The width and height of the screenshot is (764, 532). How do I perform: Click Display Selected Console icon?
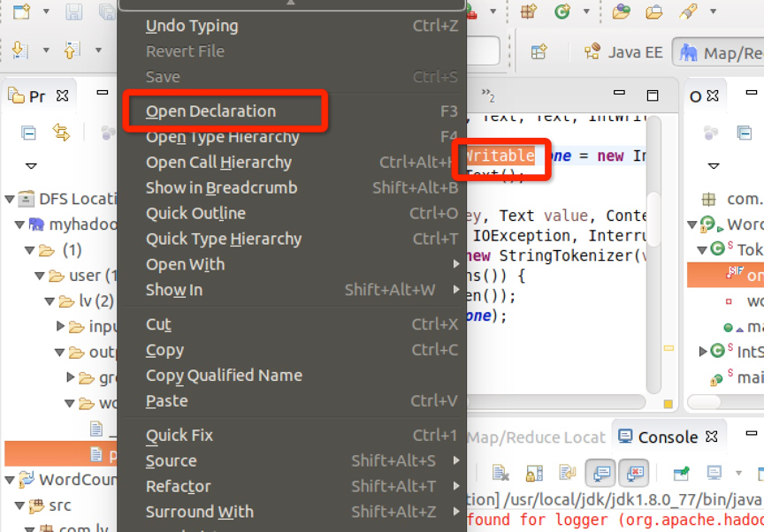(714, 473)
